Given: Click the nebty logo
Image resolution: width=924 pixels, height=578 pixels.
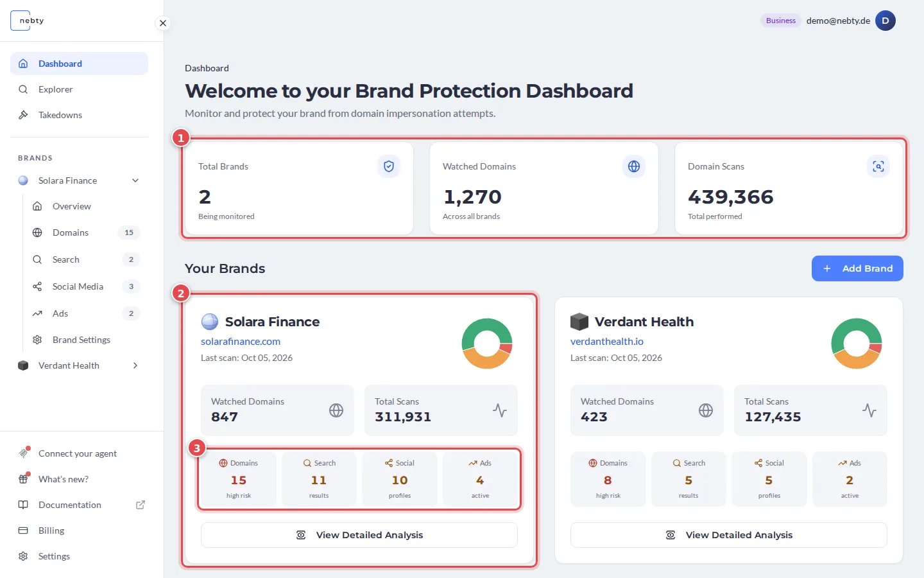Looking at the screenshot, I should click(28, 21).
